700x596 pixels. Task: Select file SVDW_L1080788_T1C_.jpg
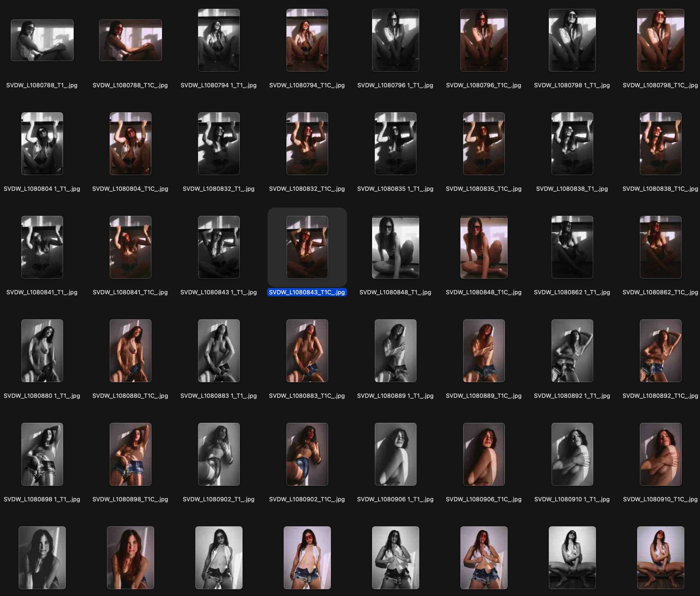click(130, 41)
